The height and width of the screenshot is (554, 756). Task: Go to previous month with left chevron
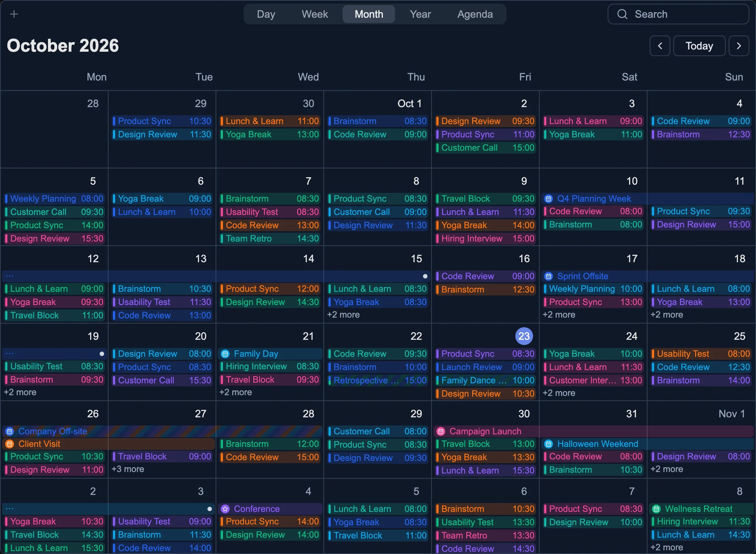(660, 46)
